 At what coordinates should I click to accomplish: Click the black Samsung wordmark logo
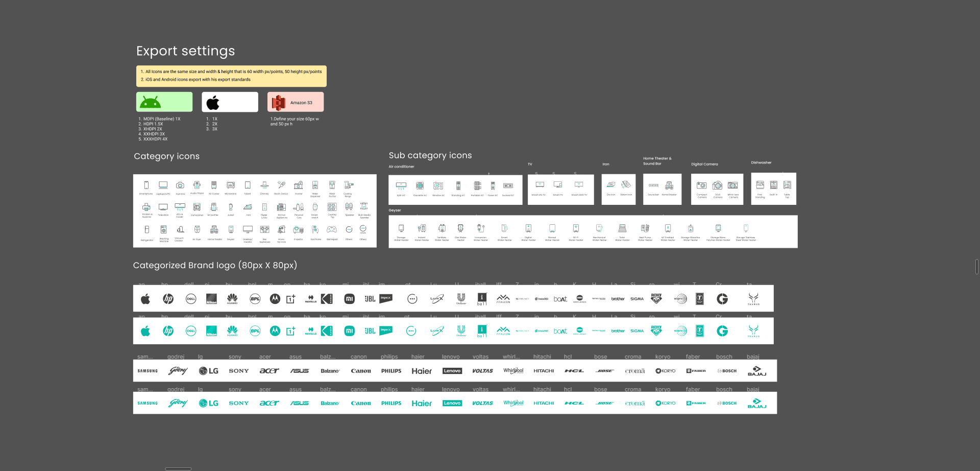[148, 371]
